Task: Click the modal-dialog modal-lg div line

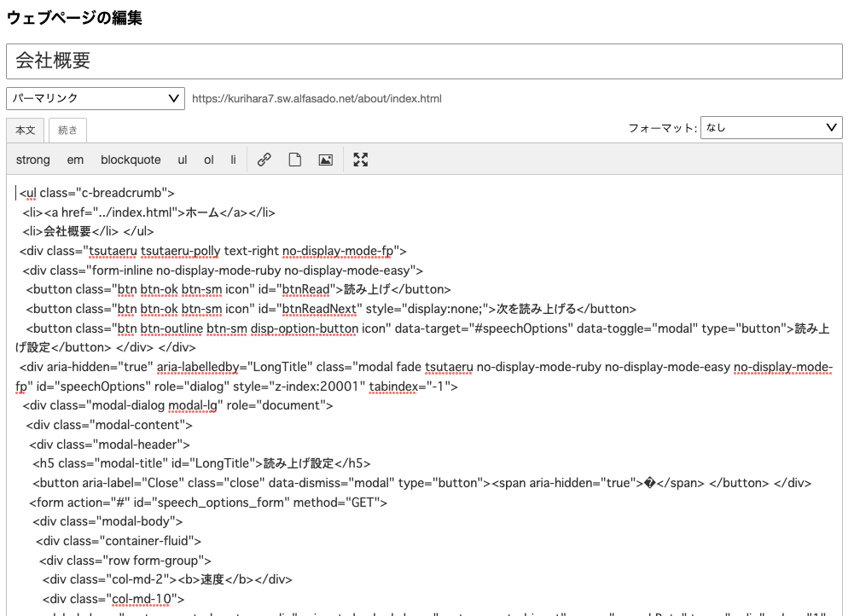Action: point(177,405)
